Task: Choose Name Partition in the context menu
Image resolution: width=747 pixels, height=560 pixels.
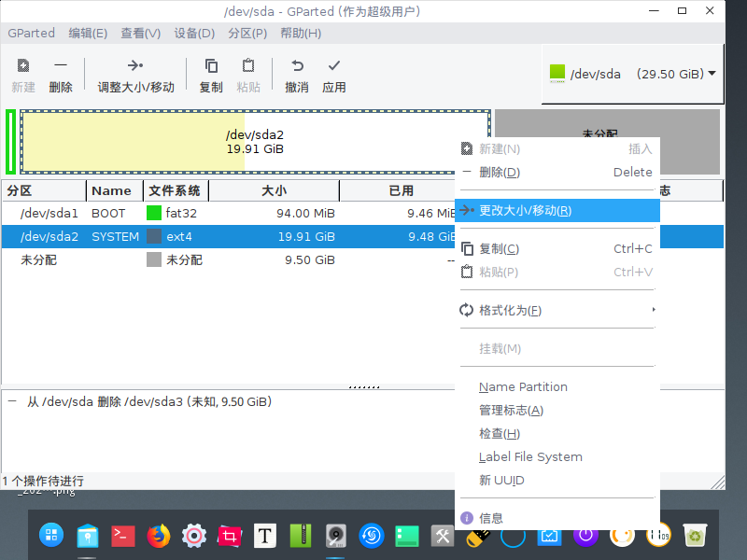Action: [x=557, y=387]
